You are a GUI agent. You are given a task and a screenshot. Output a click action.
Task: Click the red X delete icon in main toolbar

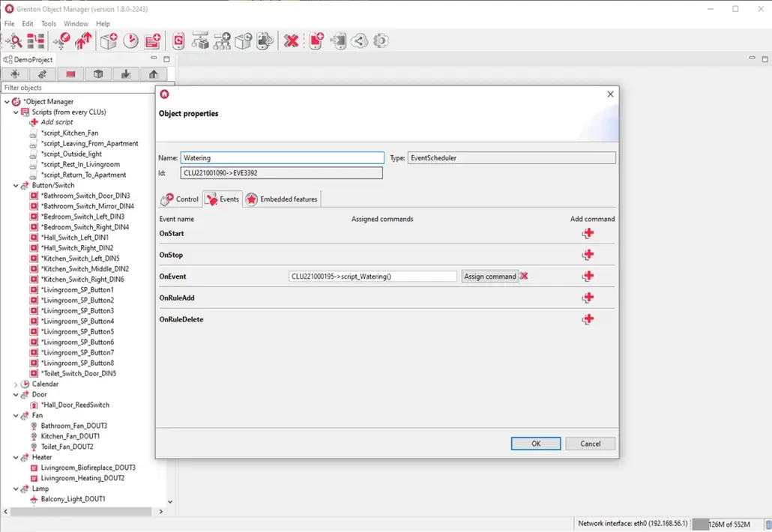[291, 41]
